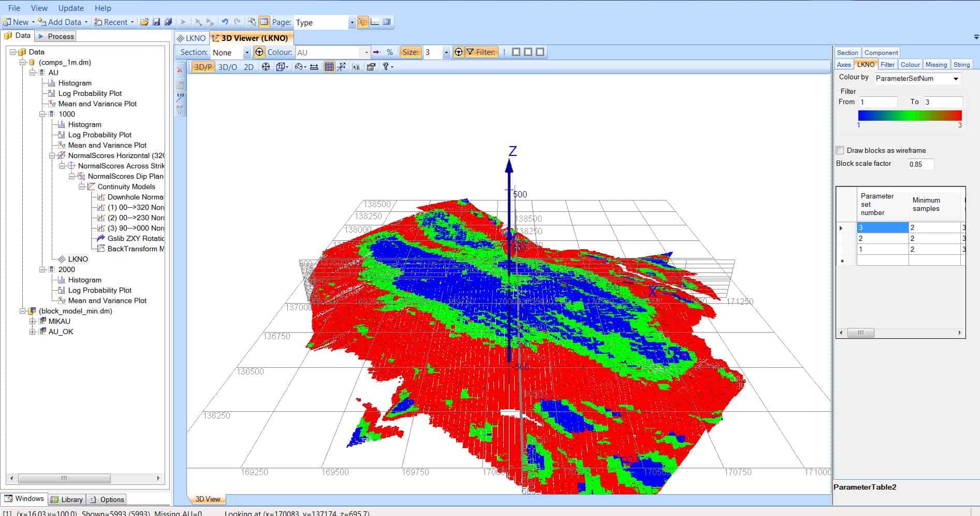Image resolution: width=980 pixels, height=516 pixels.
Task: Toggle the 3D/O orthographic view mode
Action: tap(227, 67)
